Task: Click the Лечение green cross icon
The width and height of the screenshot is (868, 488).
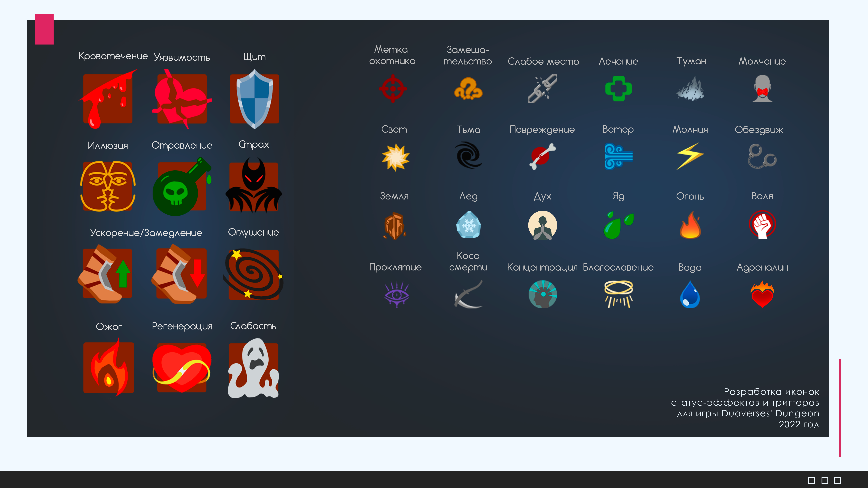Action: 618,89
